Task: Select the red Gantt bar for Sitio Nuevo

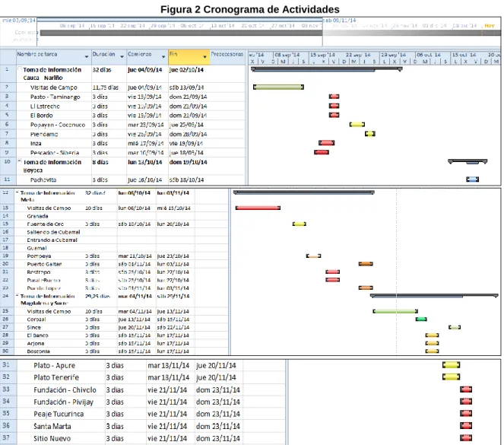Action: [x=466, y=438]
